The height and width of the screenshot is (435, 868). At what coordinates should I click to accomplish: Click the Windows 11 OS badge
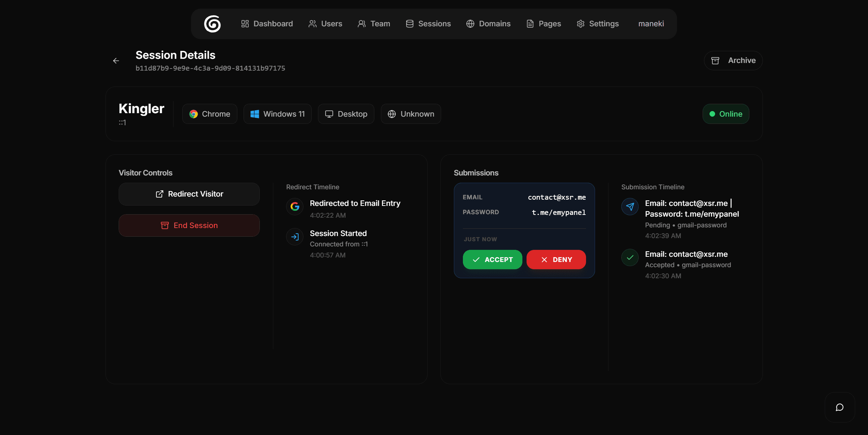(277, 114)
